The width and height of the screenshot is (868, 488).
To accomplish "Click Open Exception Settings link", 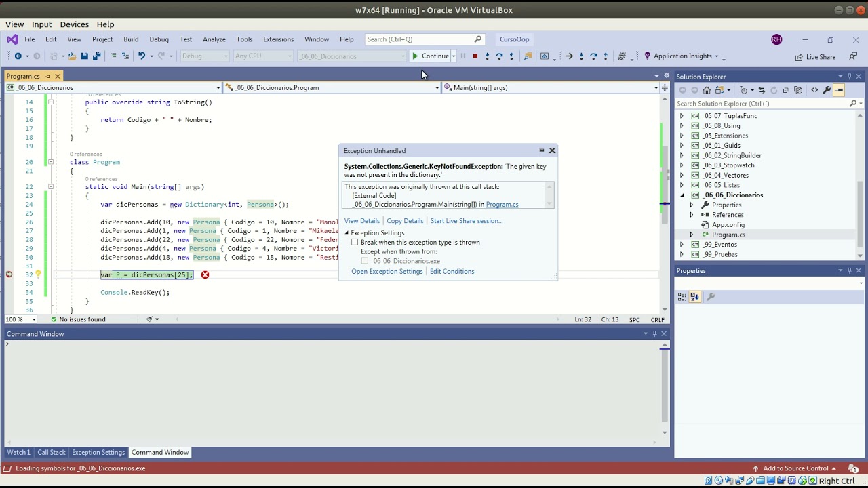I will click(387, 272).
